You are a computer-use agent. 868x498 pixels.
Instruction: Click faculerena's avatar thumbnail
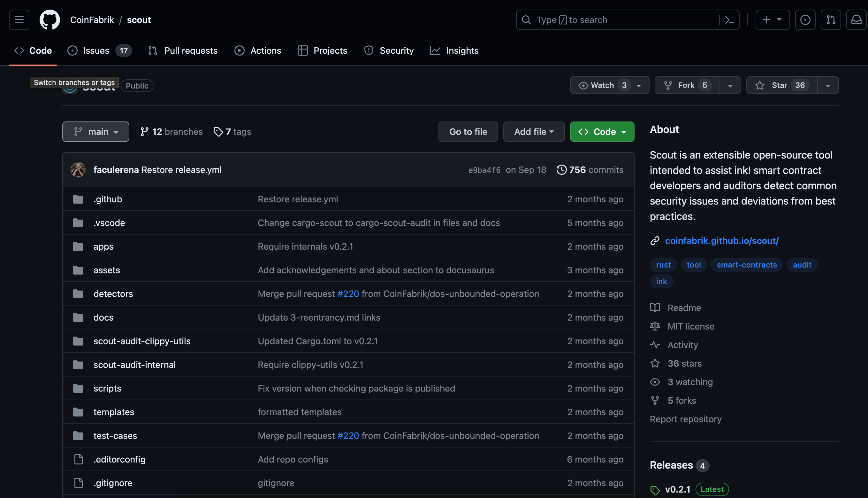click(x=78, y=170)
